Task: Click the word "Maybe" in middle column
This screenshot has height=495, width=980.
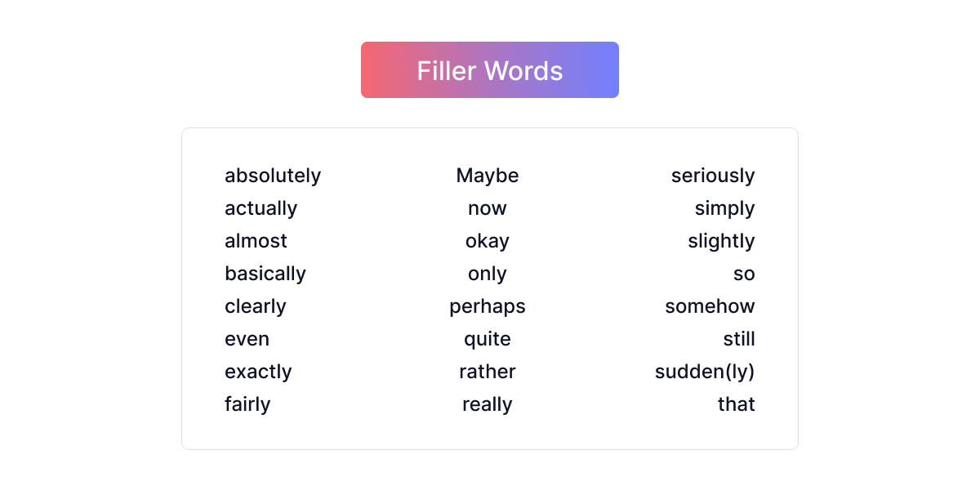Action: 488,176
